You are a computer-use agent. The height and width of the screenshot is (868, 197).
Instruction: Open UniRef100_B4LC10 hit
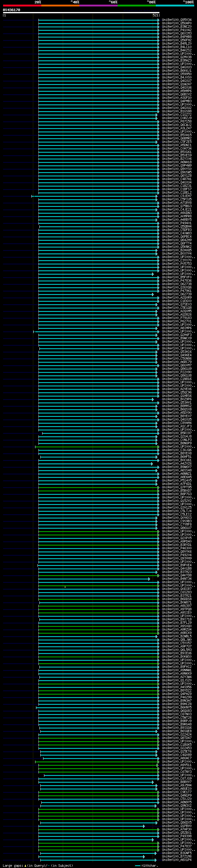click(x=176, y=47)
